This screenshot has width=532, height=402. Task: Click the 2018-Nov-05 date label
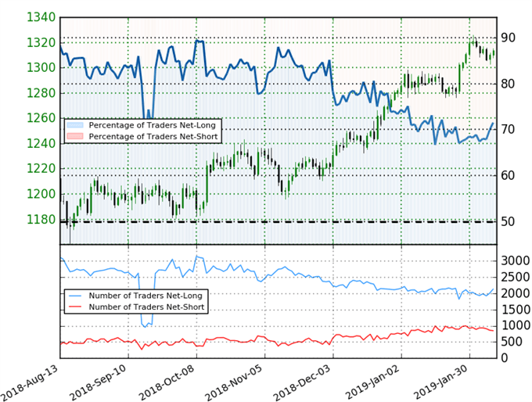(234, 383)
